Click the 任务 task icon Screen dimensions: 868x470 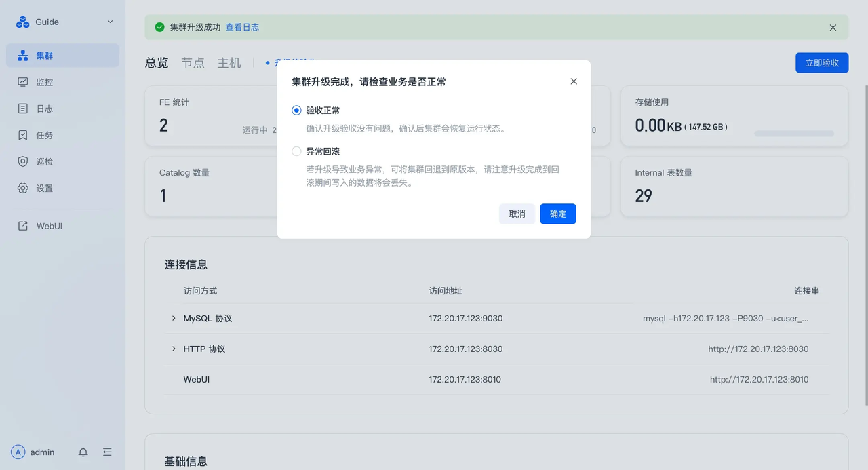(x=23, y=135)
